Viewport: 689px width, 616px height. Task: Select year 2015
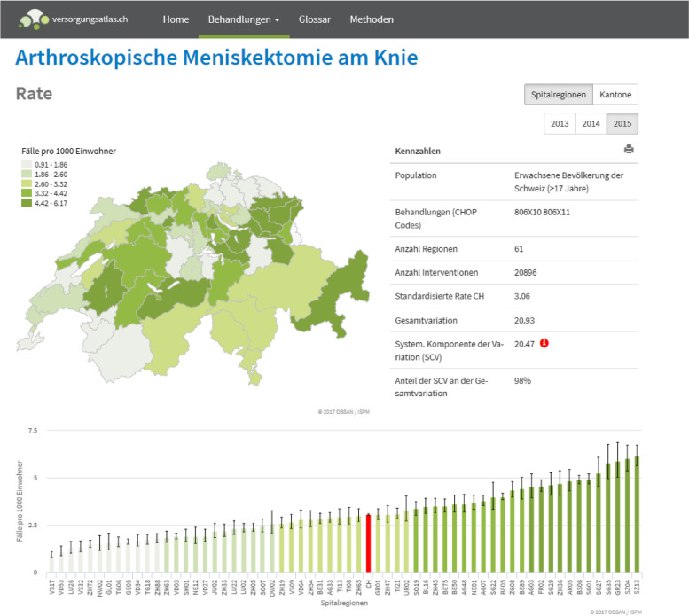(622, 124)
